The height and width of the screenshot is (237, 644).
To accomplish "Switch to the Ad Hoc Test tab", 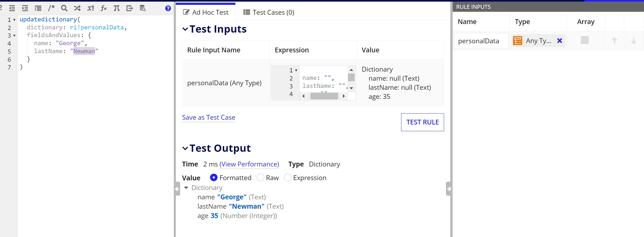I will 206,12.
